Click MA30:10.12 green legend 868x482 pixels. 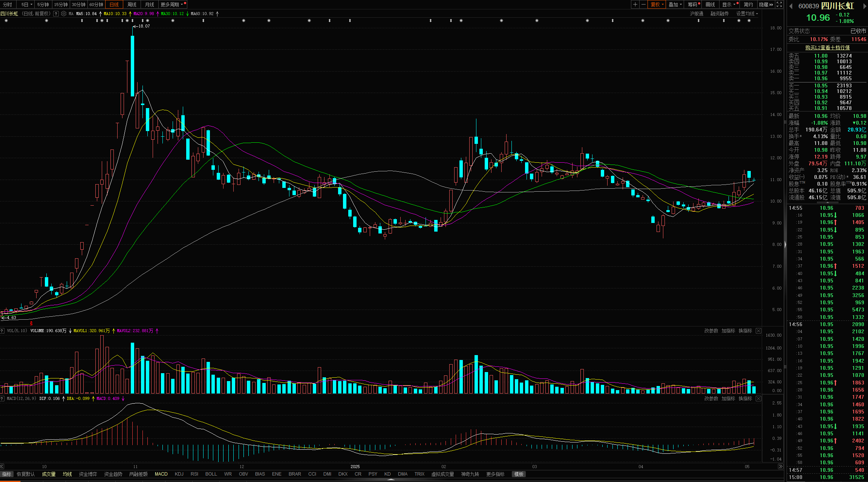pos(172,14)
